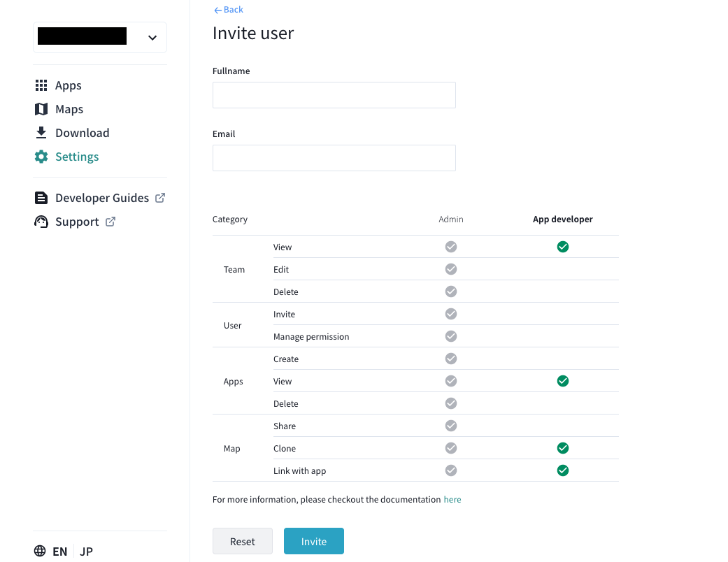Click the 'Clone' row label
Image resolution: width=728 pixels, height=562 pixels.
(x=285, y=448)
